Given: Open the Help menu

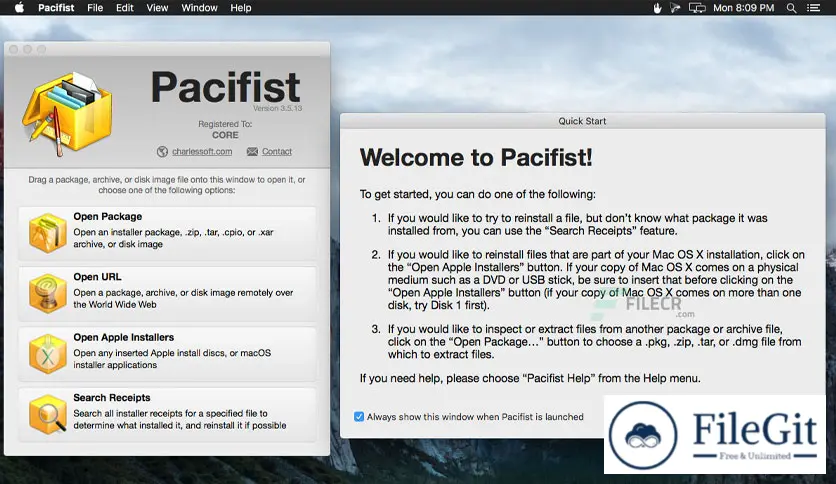Looking at the screenshot, I should tap(241, 8).
